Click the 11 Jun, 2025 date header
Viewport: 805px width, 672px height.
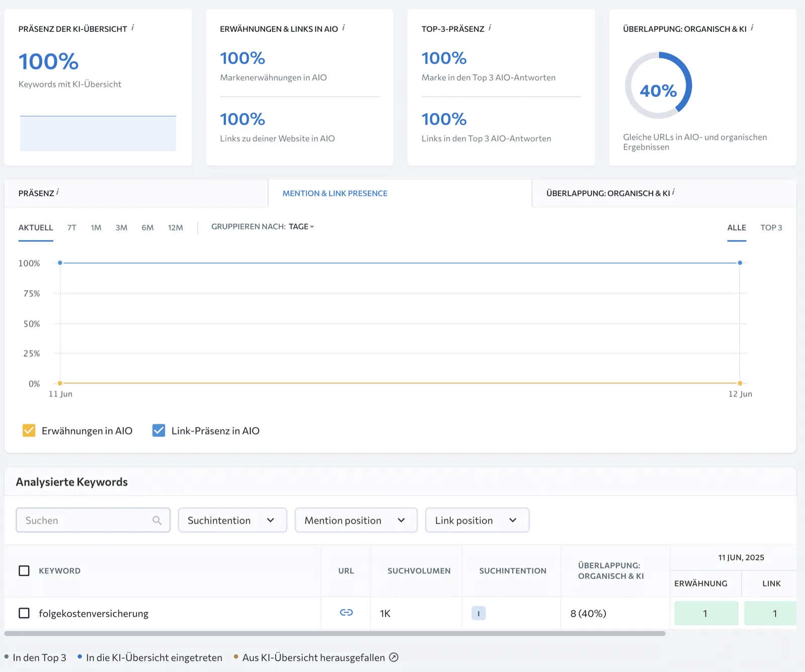741,557
